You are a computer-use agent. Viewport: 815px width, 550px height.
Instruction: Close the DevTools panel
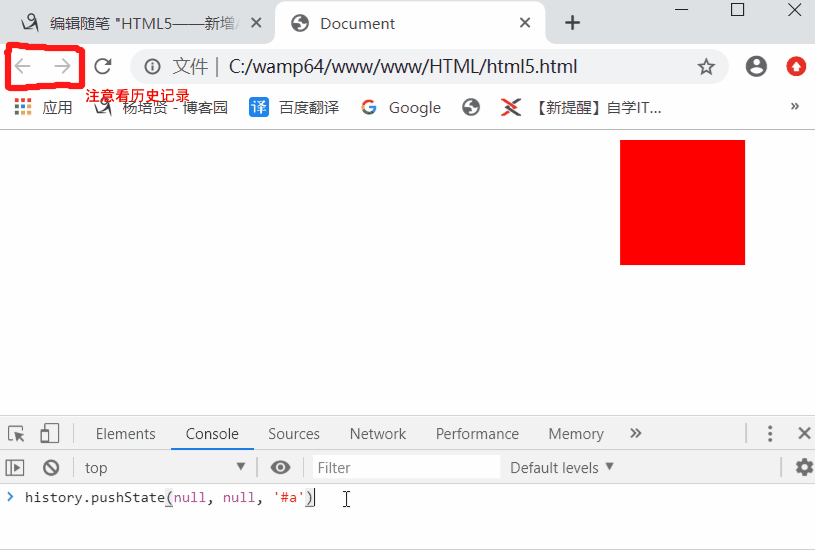804,433
